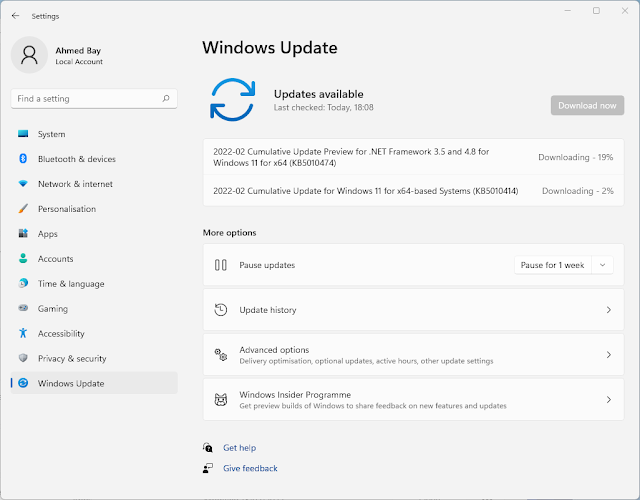Screen dimensions: 640x500
Task: Click the Time & language globe icon
Action: [x=23, y=283]
